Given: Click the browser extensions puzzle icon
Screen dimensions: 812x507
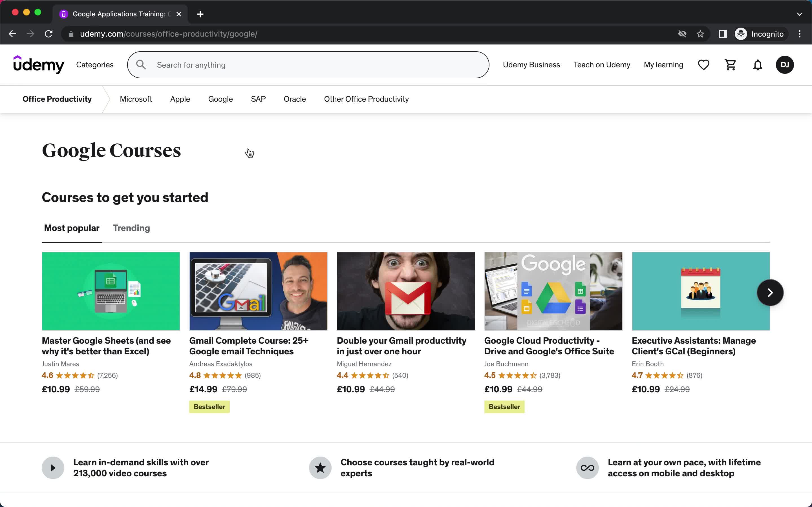Looking at the screenshot, I should click(722, 34).
